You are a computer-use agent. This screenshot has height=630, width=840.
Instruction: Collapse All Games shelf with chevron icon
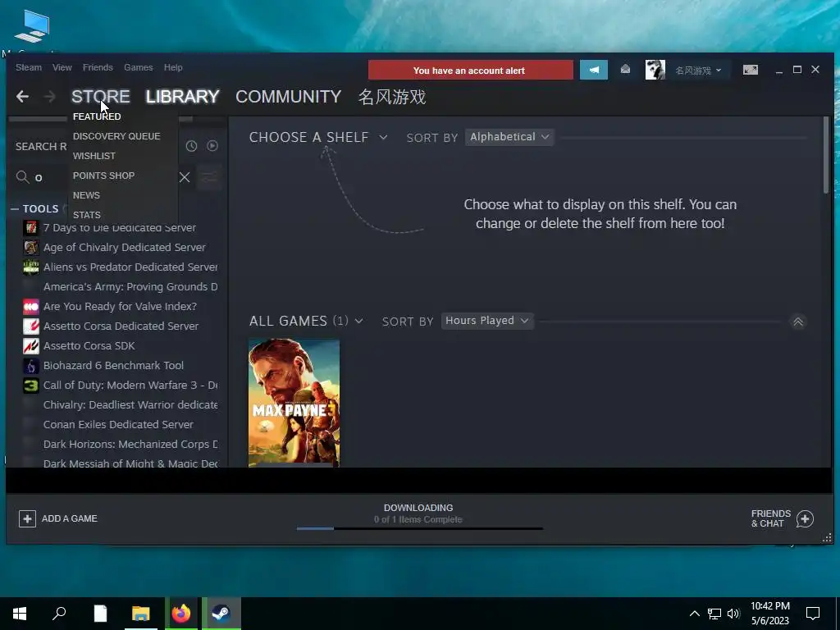click(797, 322)
